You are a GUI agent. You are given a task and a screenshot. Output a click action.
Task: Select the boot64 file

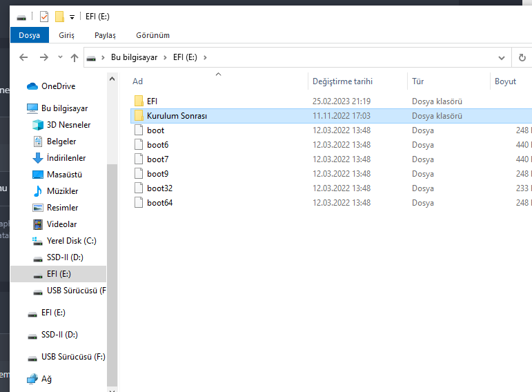click(159, 203)
